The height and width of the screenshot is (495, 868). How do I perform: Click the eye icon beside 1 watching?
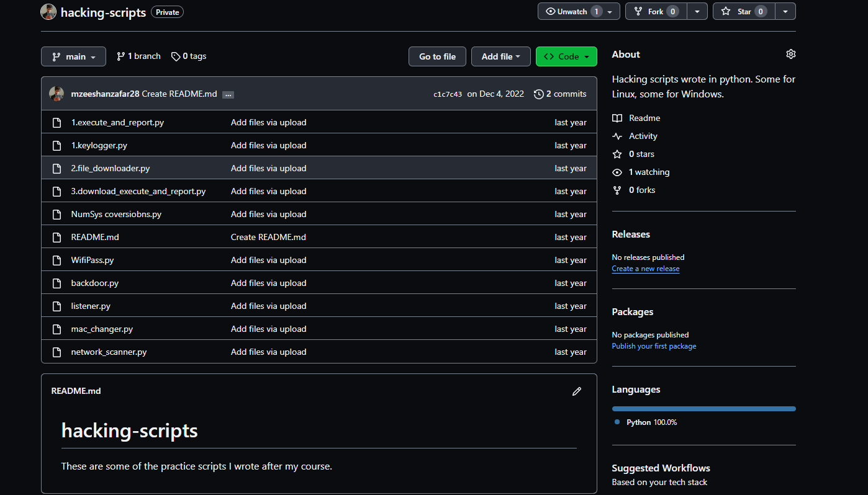click(617, 172)
